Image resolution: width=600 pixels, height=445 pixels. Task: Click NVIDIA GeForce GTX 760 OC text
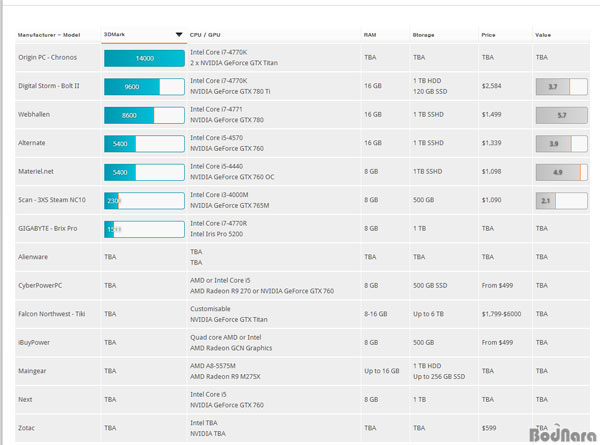point(232,177)
